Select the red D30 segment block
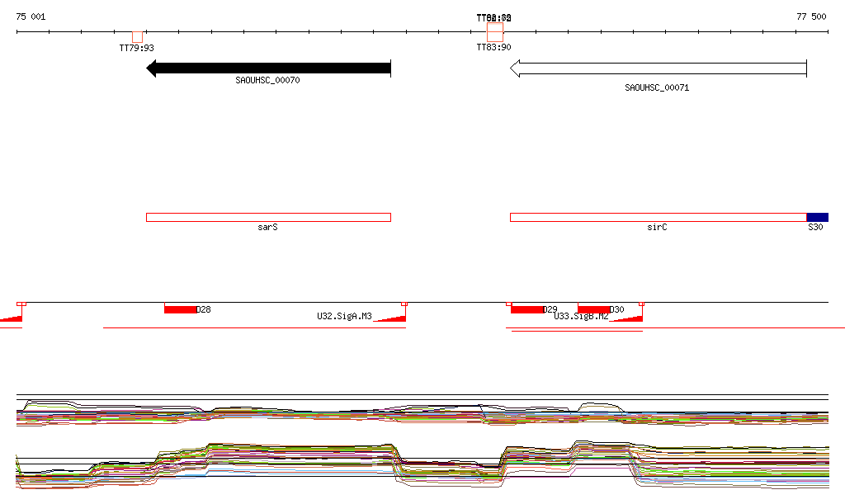The height and width of the screenshot is (504, 845). click(594, 309)
